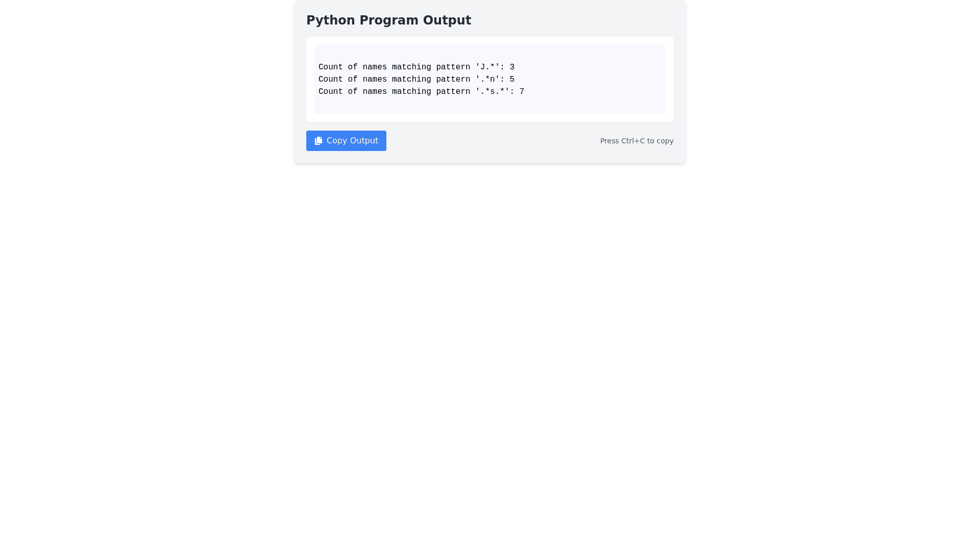Click the output line with pattern '.*n'
Screen dimensions: 980x551
416,79
